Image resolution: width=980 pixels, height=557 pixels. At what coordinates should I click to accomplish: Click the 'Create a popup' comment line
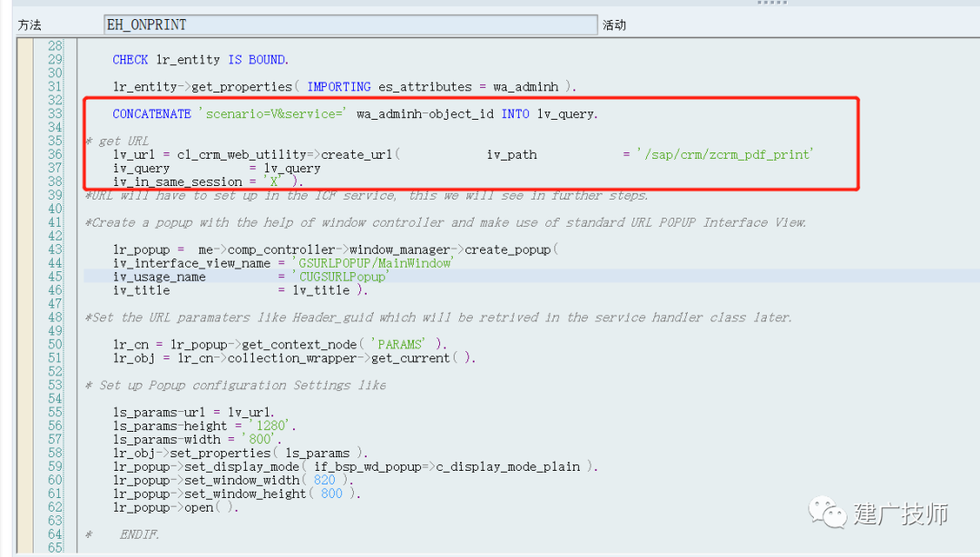pyautogui.click(x=446, y=222)
